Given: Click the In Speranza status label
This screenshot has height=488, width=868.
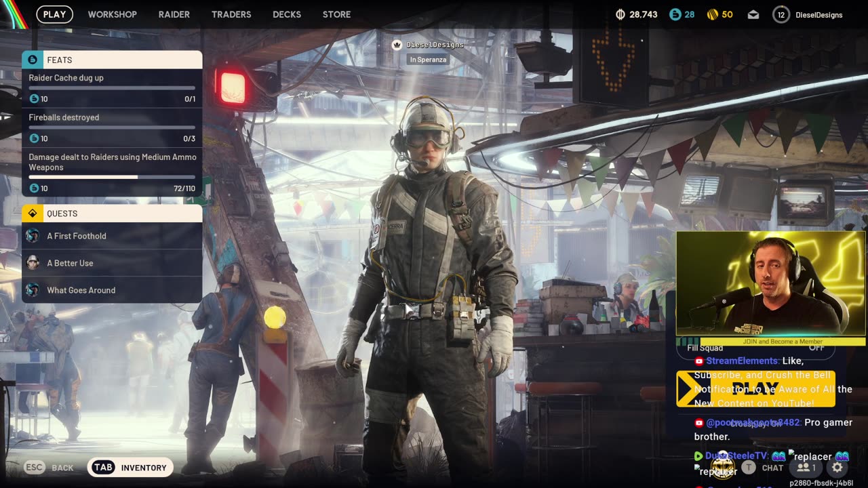Looking at the screenshot, I should click(x=427, y=60).
